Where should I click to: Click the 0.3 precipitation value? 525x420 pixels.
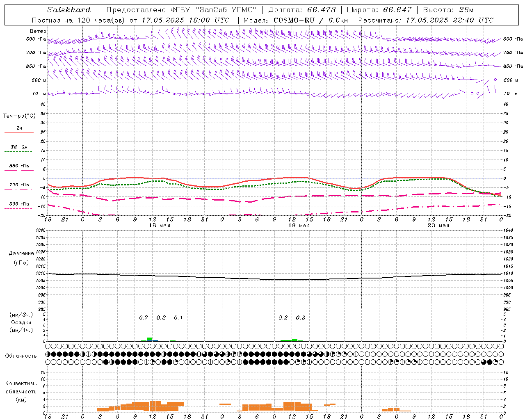tap(301, 317)
